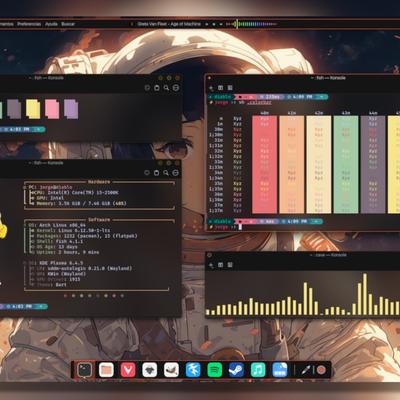Select the Kernel Linux 6.12 line
The width and height of the screenshot is (400, 400).
pyautogui.click(x=69, y=231)
